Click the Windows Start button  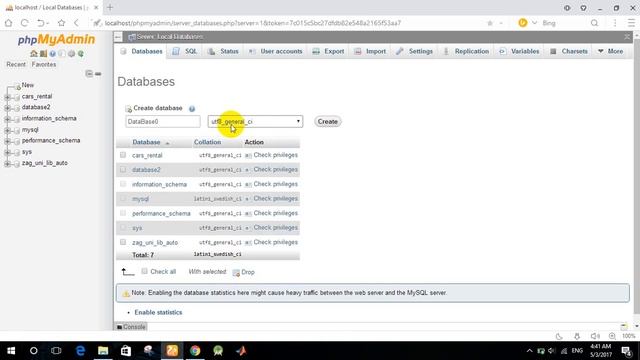click(11, 351)
